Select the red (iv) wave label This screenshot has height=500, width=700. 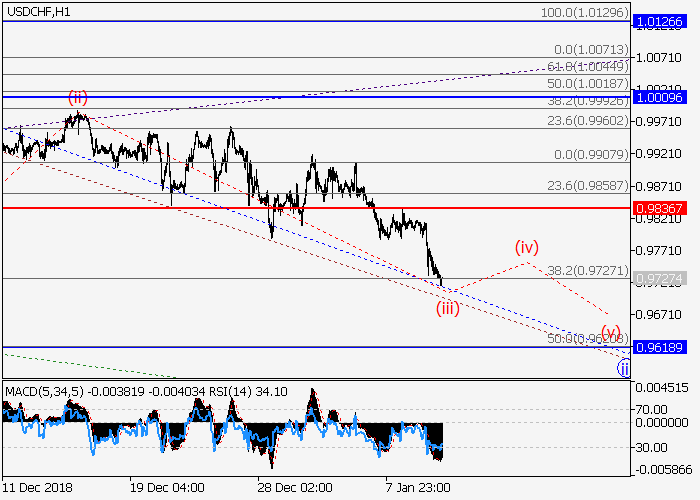coord(527,246)
